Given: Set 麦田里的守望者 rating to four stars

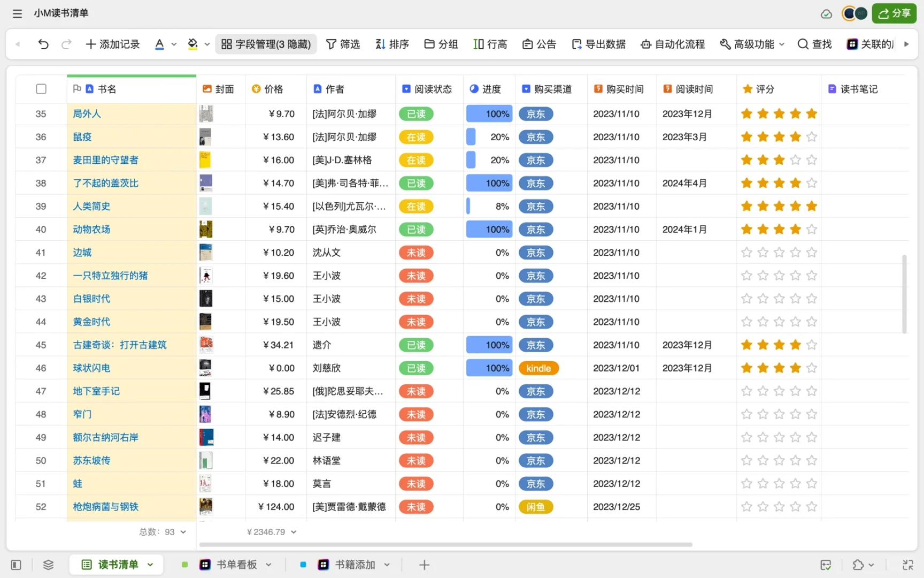Looking at the screenshot, I should click(x=795, y=159).
